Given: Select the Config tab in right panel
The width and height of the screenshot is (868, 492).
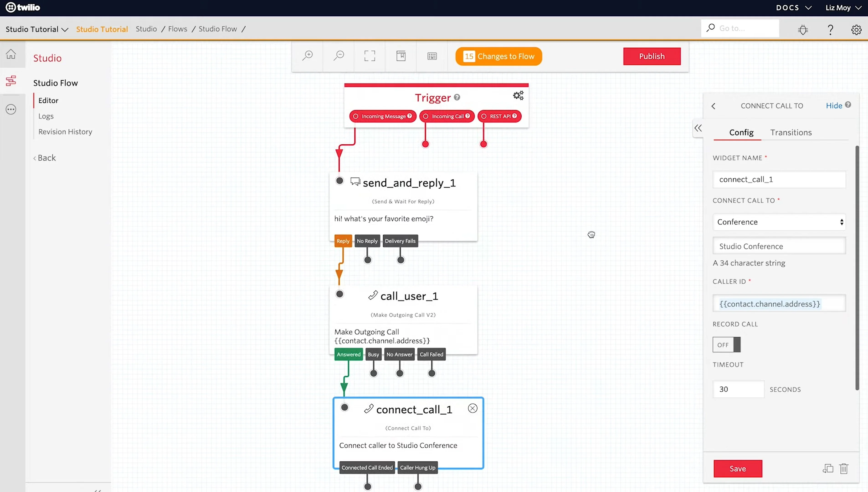Looking at the screenshot, I should point(742,132).
